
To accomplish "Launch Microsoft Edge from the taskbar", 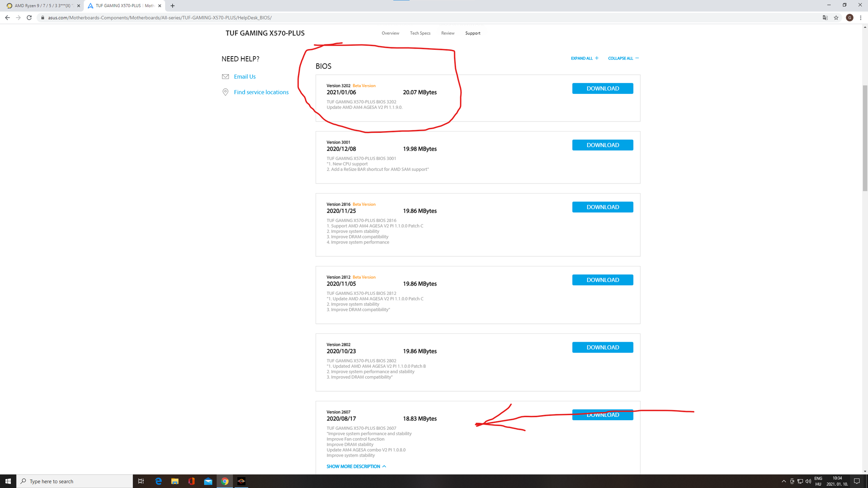I will [158, 481].
